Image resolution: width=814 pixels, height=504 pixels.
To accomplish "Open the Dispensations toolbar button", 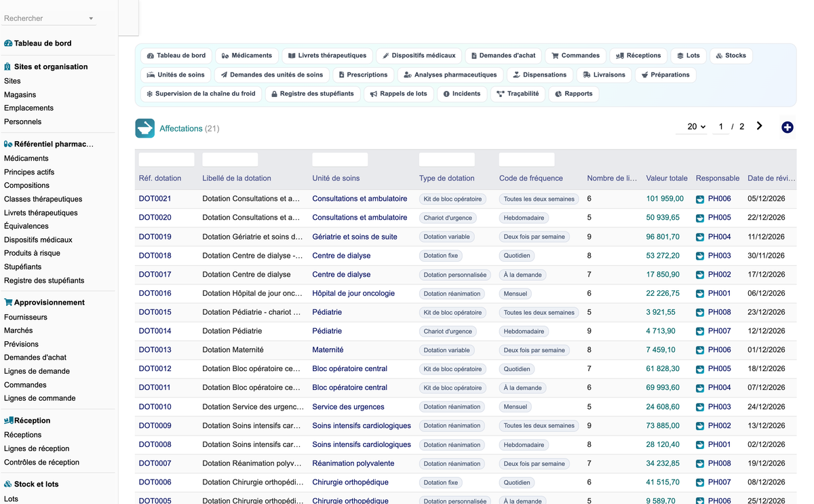I will pyautogui.click(x=539, y=75).
